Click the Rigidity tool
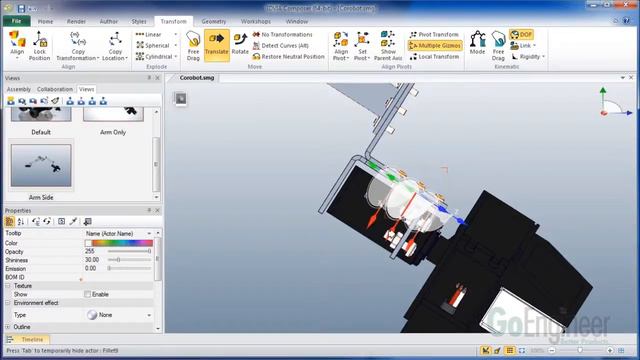The width and height of the screenshot is (640, 360). [x=528, y=56]
